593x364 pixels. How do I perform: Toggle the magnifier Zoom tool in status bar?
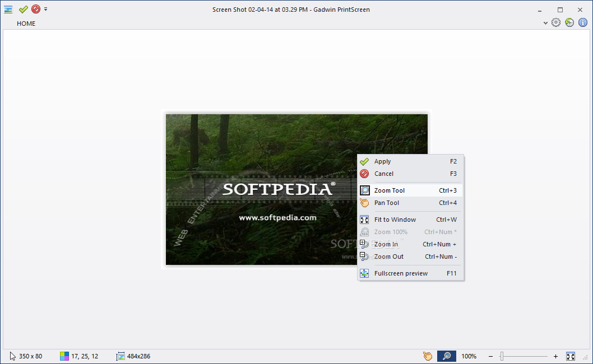(447, 356)
